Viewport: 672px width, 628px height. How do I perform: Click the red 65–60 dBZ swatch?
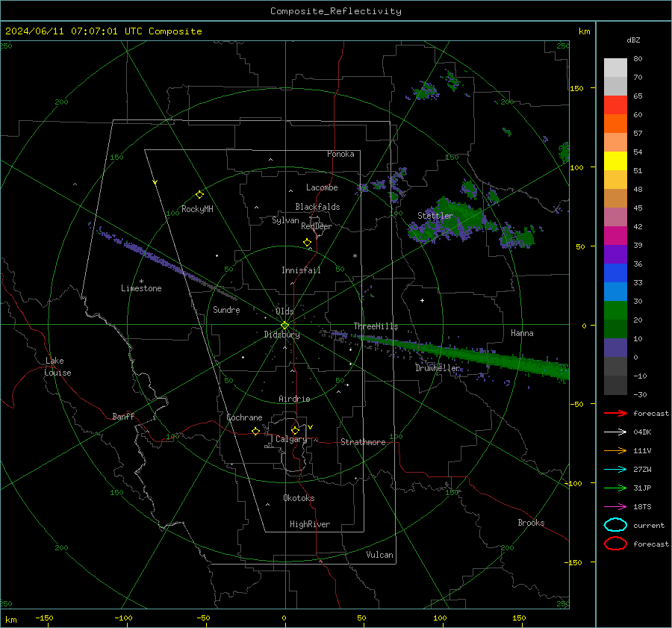tap(615, 105)
